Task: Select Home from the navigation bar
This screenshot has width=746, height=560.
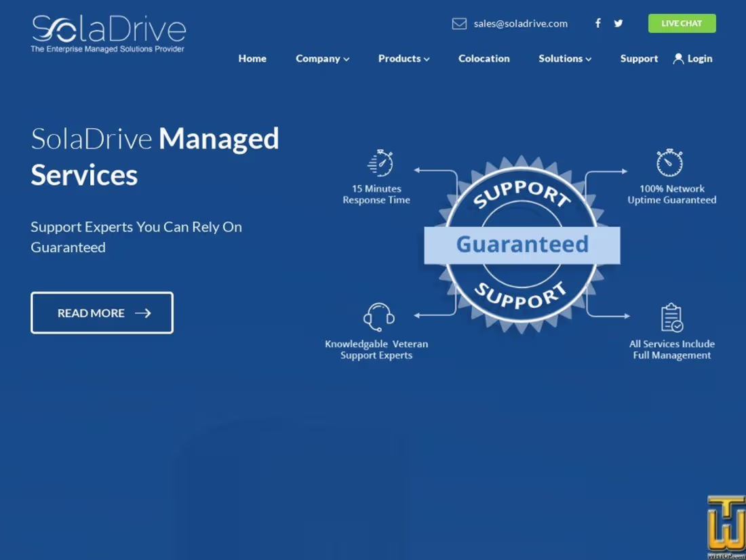Action: pyautogui.click(x=252, y=58)
